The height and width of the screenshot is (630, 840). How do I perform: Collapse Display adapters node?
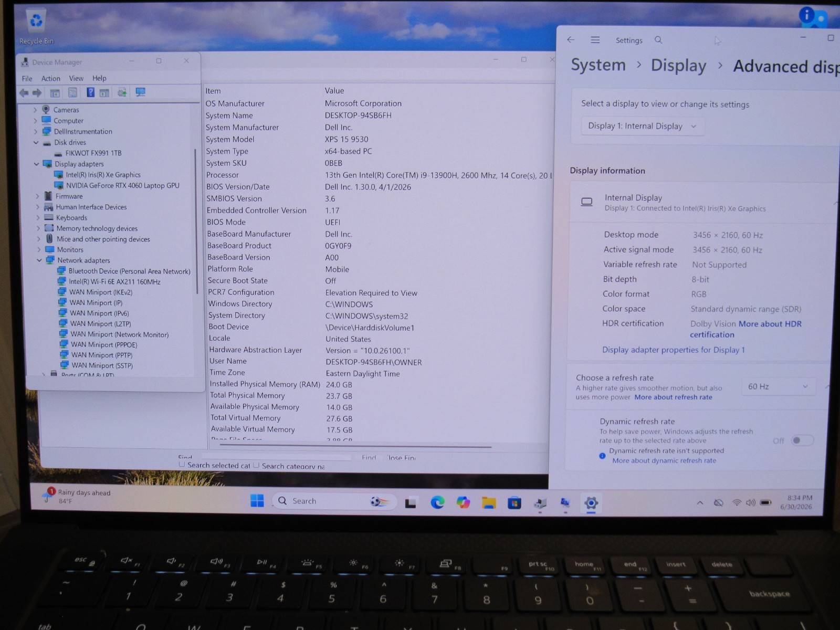pos(36,164)
